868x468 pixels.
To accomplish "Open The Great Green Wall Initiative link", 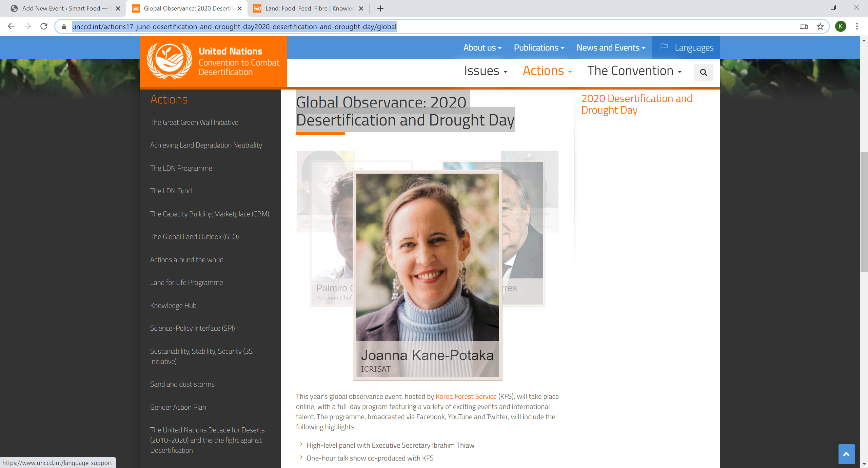I will 194,122.
